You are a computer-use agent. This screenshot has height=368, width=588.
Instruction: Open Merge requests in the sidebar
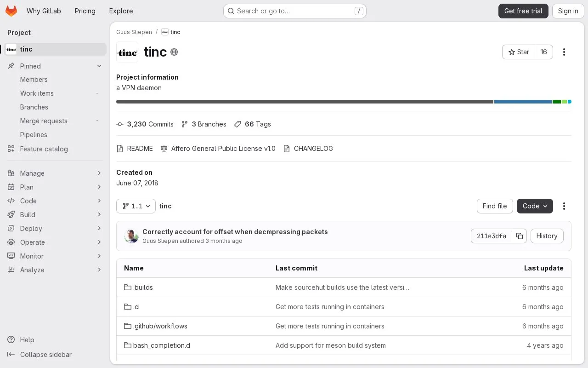[55, 121]
